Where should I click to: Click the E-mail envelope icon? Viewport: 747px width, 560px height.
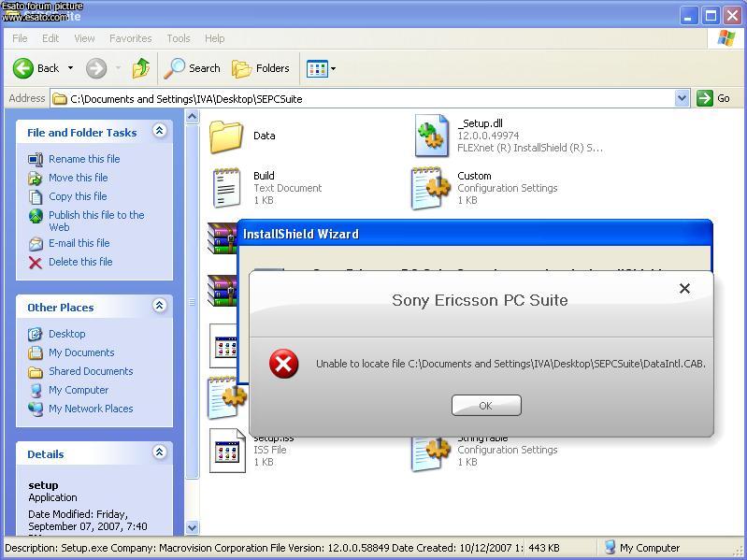[36, 244]
